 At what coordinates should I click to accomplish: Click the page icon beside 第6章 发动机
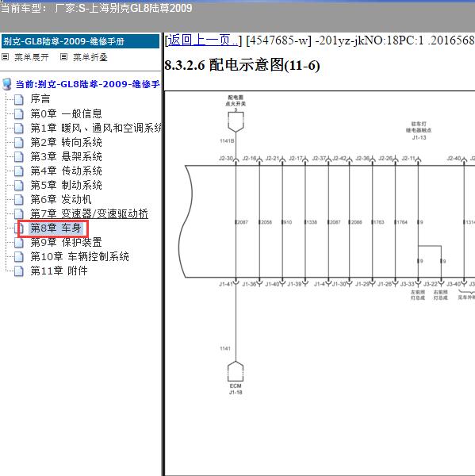tap(19, 199)
